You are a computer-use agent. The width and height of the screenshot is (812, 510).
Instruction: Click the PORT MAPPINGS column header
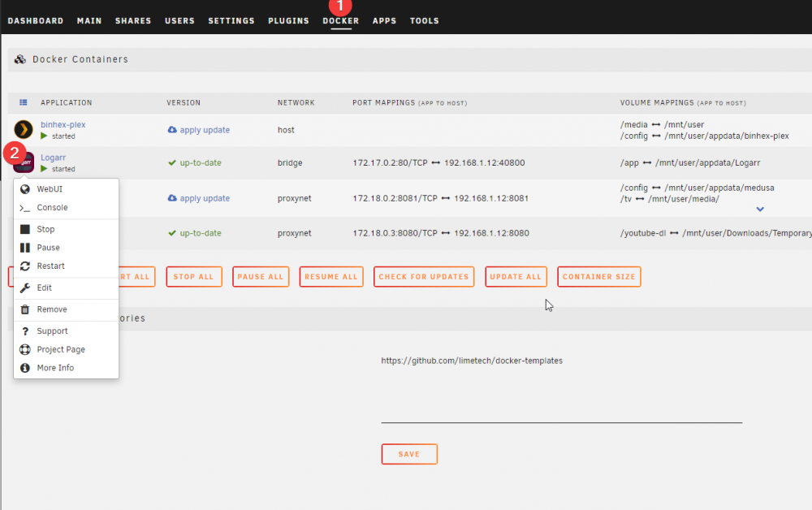(409, 102)
